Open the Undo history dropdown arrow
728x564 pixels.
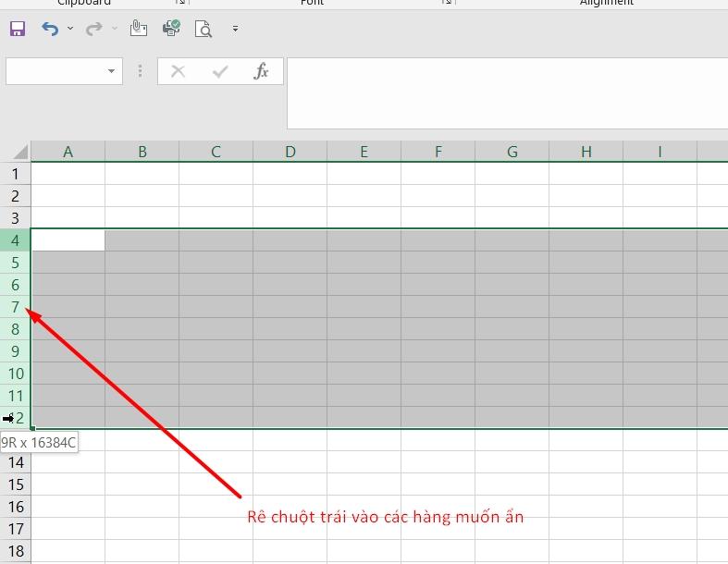[x=70, y=29]
